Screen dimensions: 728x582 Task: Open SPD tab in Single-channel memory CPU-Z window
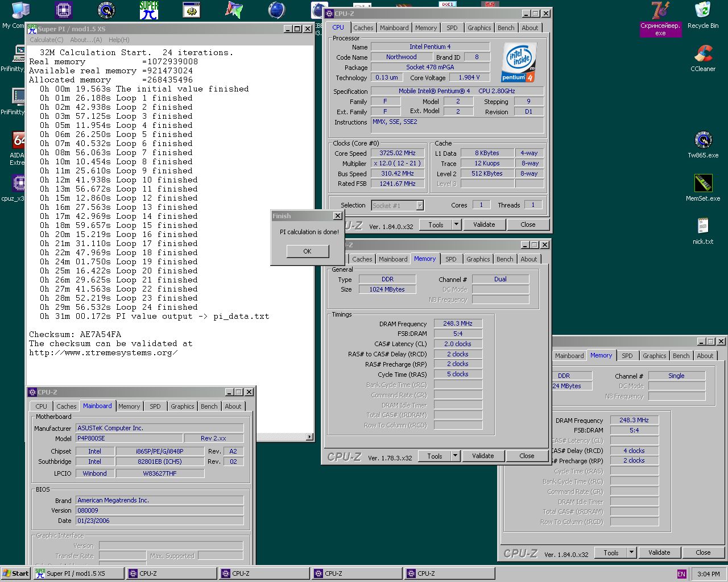click(x=627, y=356)
